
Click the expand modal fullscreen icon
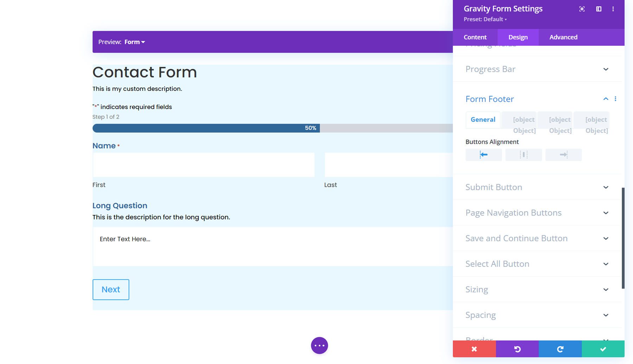pos(582,9)
